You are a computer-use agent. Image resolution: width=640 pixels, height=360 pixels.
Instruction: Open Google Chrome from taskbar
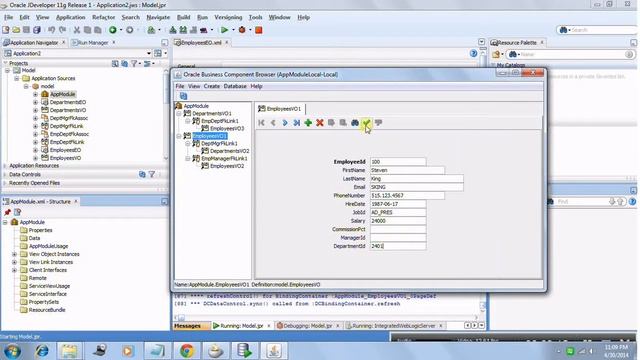(187, 351)
